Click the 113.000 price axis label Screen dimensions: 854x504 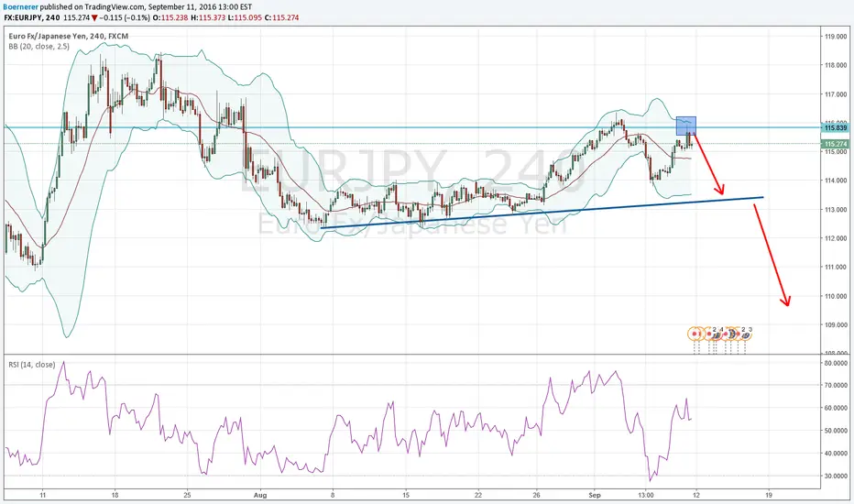pos(836,209)
